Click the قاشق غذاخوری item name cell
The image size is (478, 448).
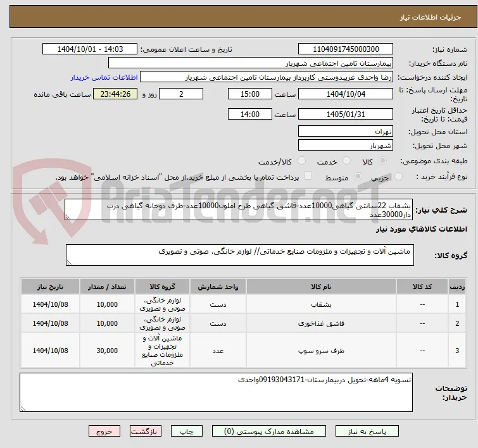pyautogui.click(x=322, y=323)
